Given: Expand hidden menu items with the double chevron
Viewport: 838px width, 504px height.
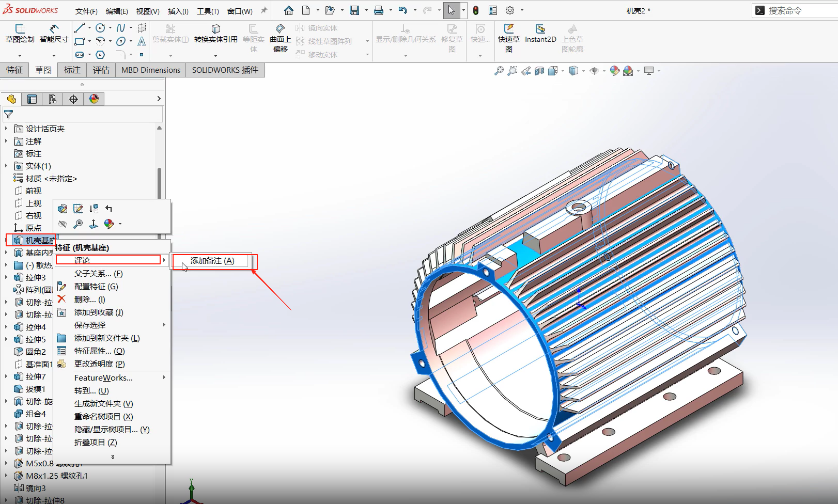Looking at the screenshot, I should 113,456.
